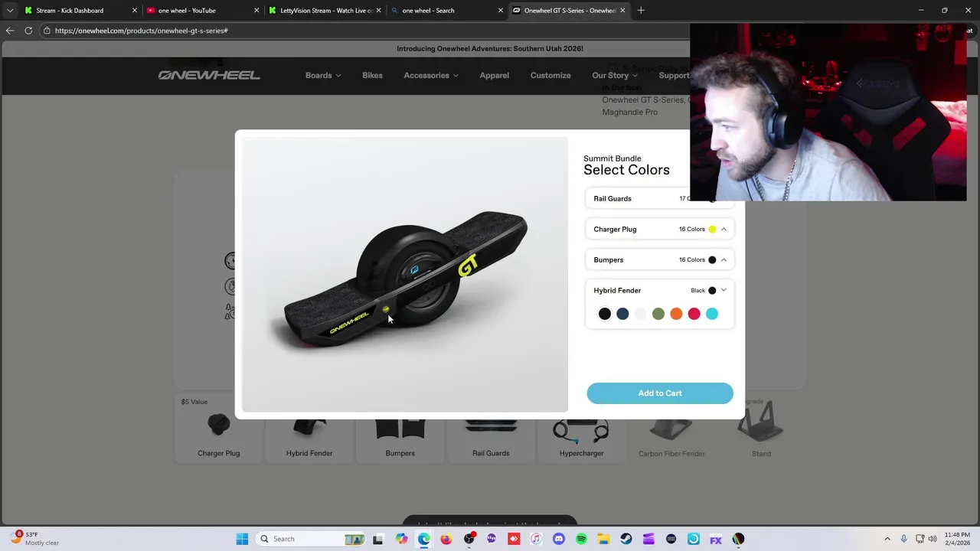
Task: Open Steam from the taskbar
Action: click(x=626, y=539)
